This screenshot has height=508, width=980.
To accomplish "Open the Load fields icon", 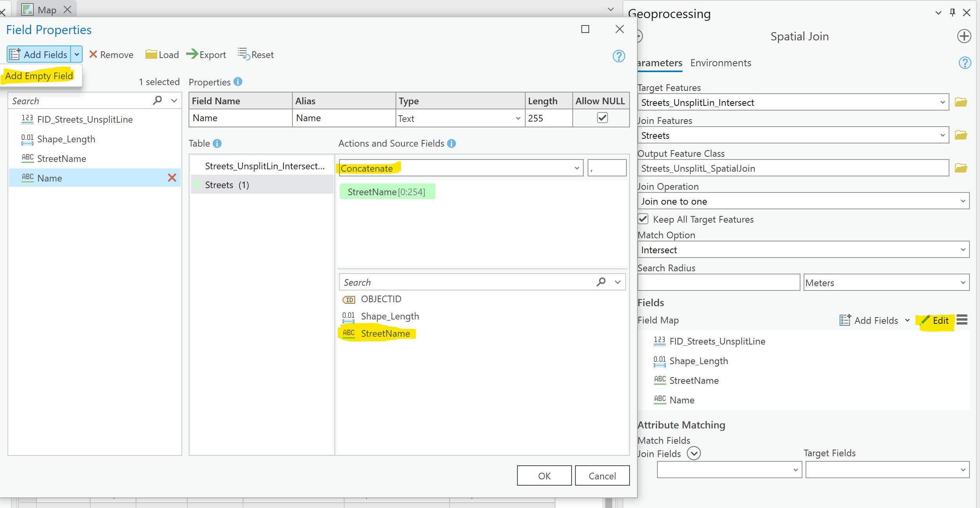I will [x=151, y=54].
